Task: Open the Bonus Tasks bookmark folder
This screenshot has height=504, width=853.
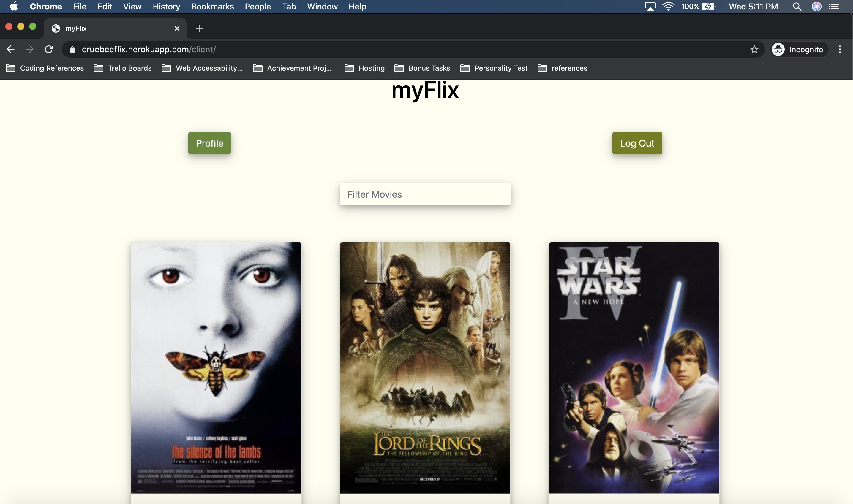Action: click(x=422, y=68)
